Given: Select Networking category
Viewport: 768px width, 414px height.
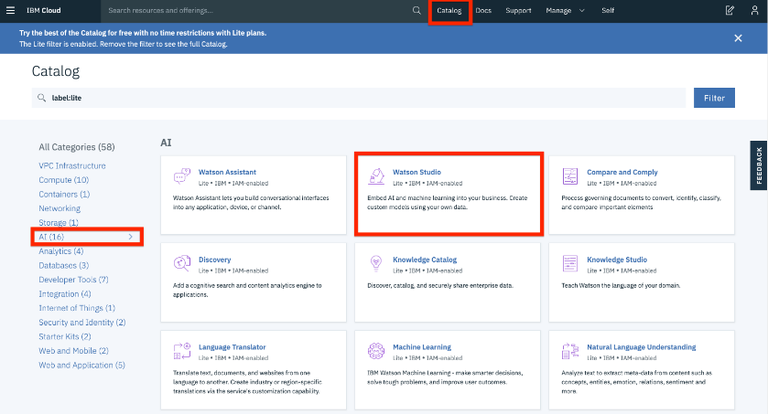Looking at the screenshot, I should tap(59, 208).
